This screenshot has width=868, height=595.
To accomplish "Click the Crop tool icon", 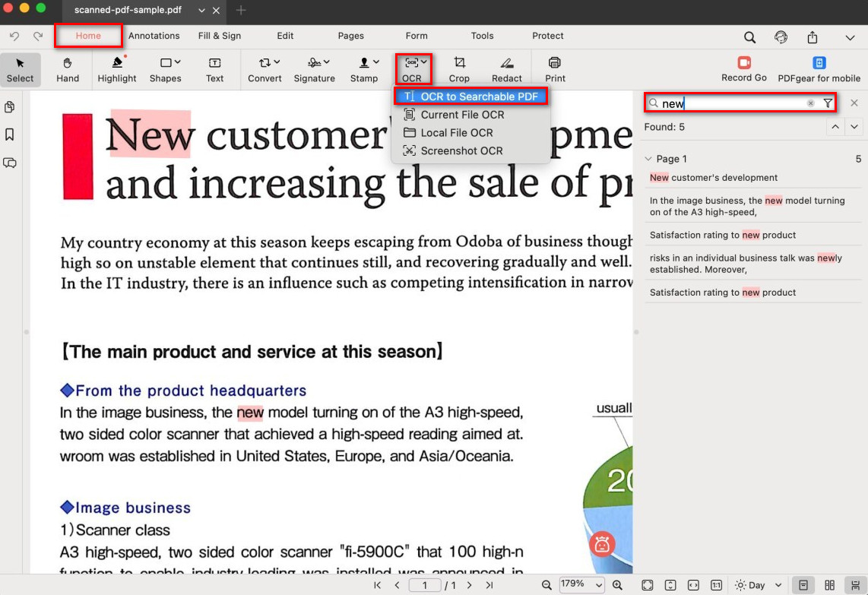I will [459, 63].
